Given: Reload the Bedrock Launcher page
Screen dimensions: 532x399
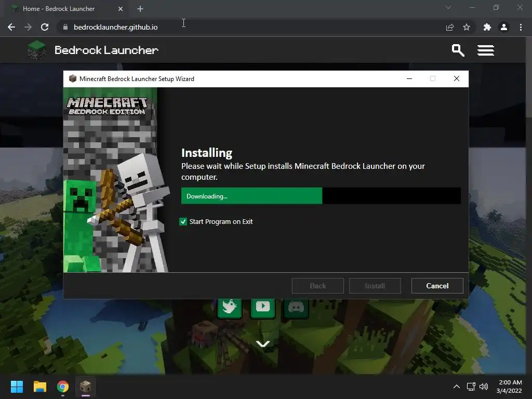Looking at the screenshot, I should pos(45,27).
